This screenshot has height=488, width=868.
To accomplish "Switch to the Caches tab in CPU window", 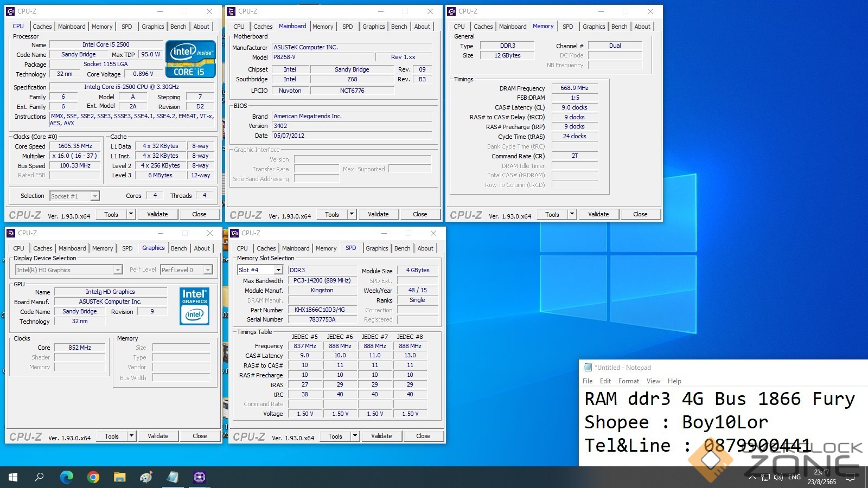I will click(x=42, y=27).
